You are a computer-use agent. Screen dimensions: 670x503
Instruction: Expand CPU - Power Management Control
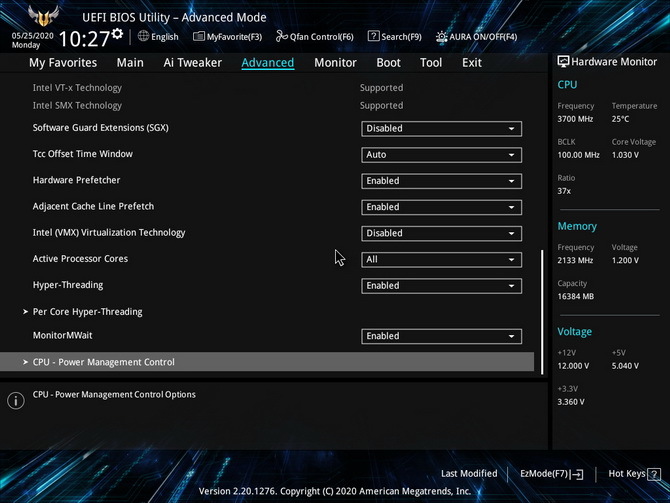267,362
